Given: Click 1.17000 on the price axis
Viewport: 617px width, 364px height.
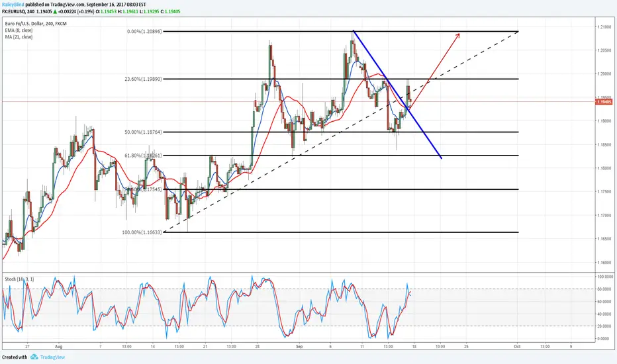Looking at the screenshot, I should point(604,216).
